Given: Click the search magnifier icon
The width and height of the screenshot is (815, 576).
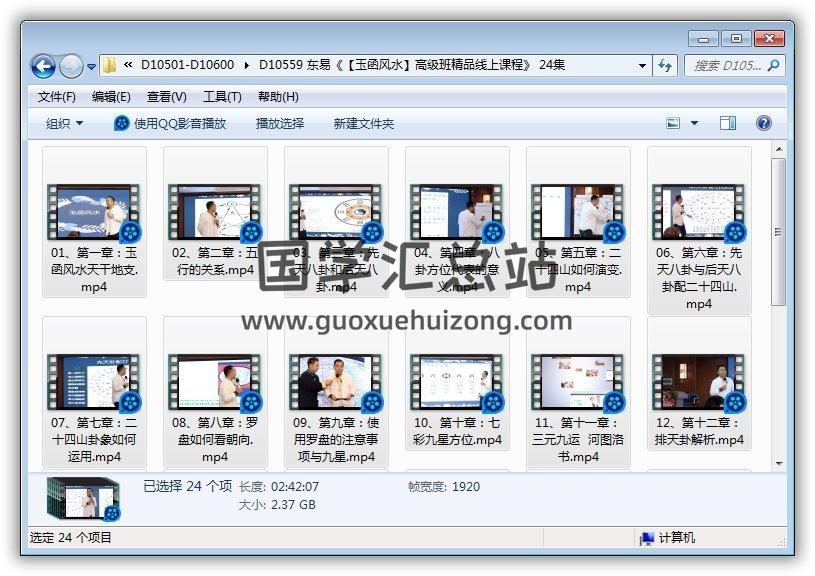Looking at the screenshot, I should 773,66.
